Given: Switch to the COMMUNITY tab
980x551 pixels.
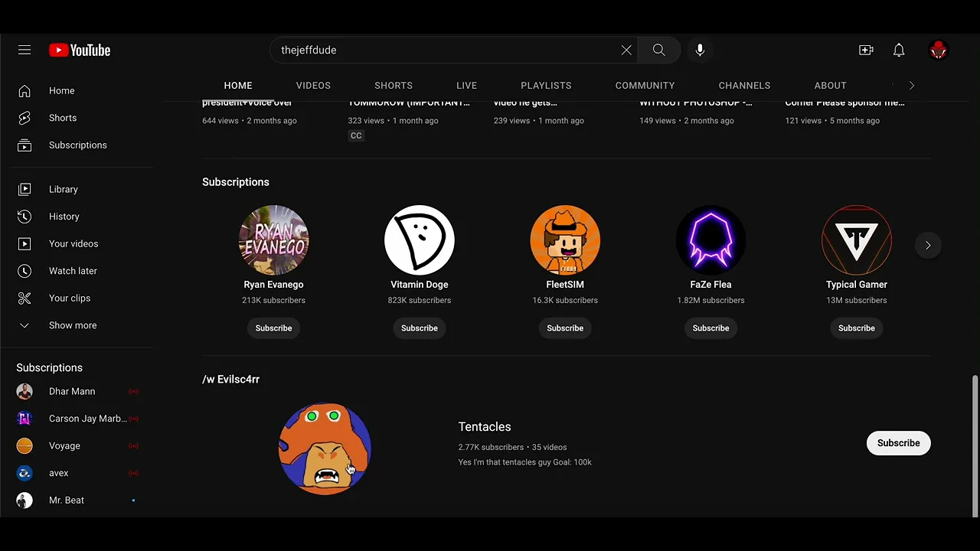Looking at the screenshot, I should click(645, 86).
